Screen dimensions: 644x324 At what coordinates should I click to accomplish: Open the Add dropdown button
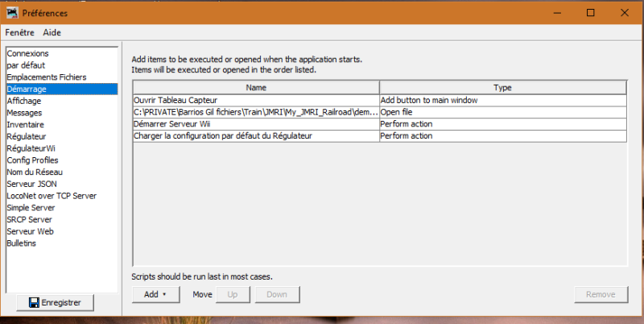pyautogui.click(x=155, y=294)
